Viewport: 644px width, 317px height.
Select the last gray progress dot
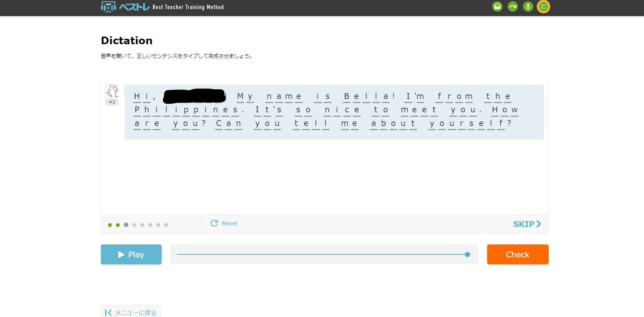(166, 225)
